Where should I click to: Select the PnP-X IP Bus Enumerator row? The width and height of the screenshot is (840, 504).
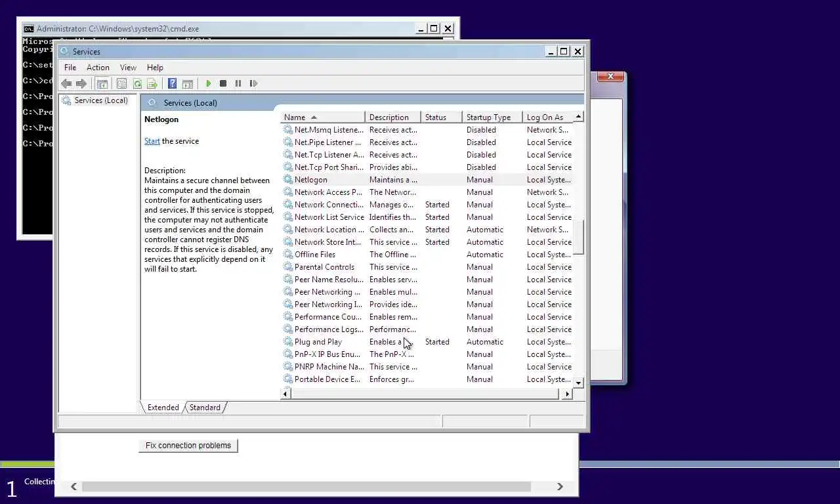[427, 354]
